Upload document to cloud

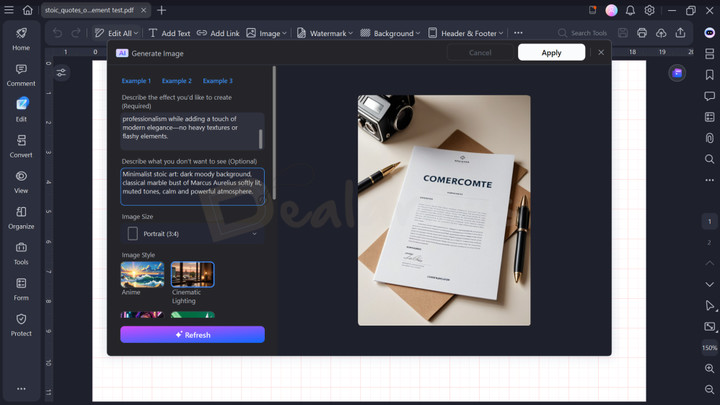661,33
